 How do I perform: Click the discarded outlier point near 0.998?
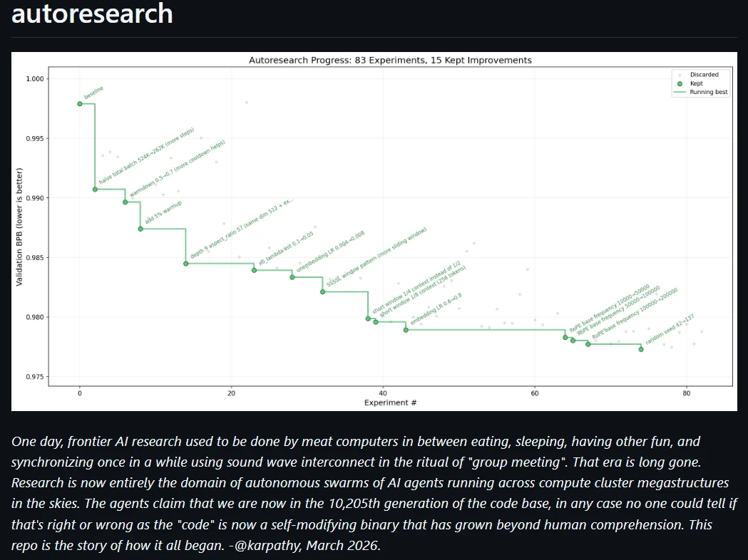click(247, 103)
